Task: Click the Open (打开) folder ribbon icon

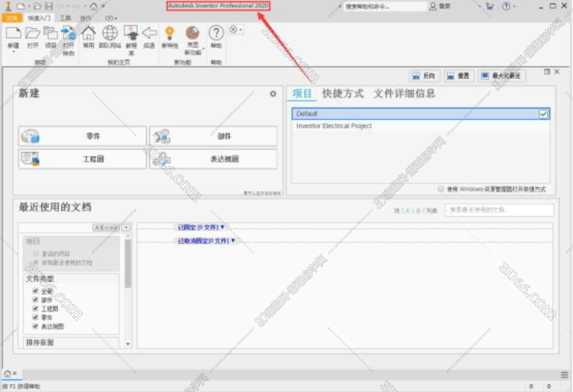Action: pyautogui.click(x=33, y=33)
